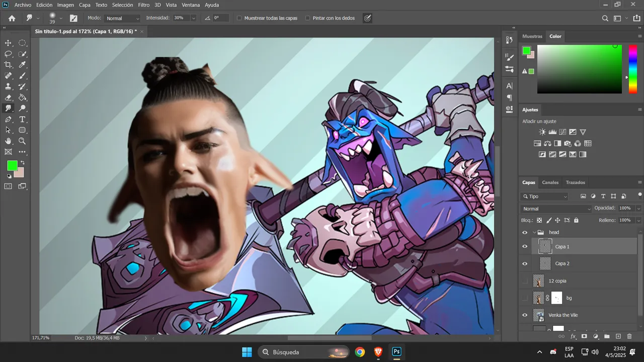Click the rainbow hue slider in Color panel
Viewport: 644px width, 362px height.
click(x=632, y=69)
